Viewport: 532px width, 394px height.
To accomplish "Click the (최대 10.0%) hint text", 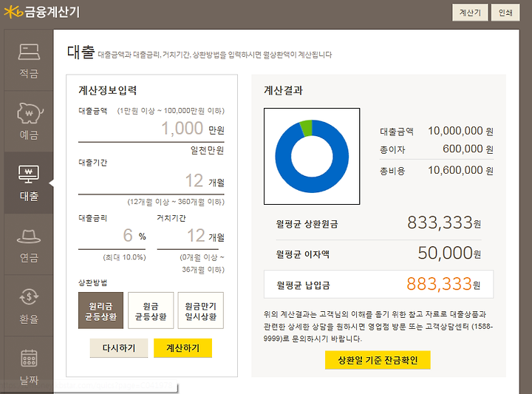I will (125, 257).
